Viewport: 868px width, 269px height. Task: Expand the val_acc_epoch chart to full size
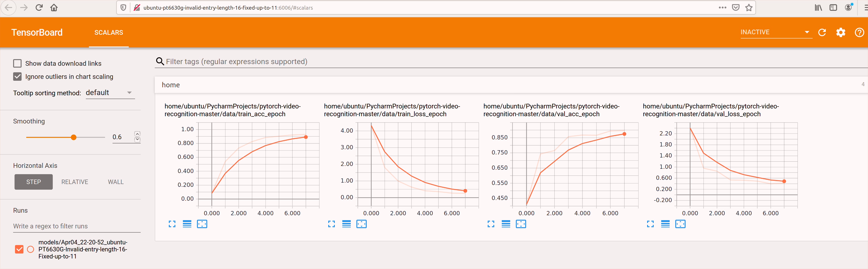coord(491,224)
